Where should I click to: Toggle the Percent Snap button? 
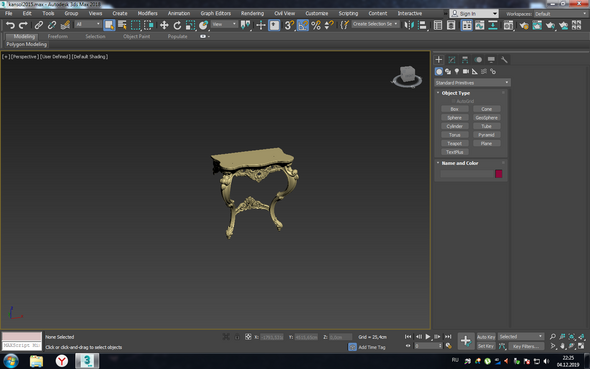click(316, 25)
